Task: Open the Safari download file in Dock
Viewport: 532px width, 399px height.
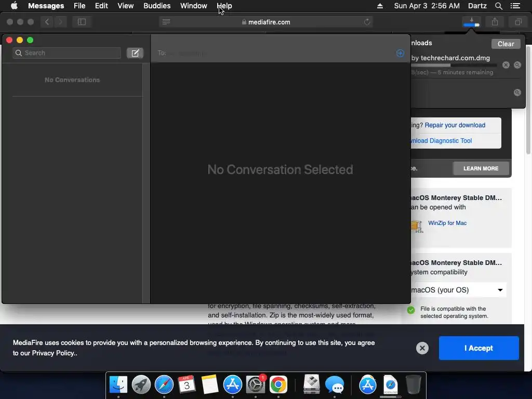Action: click(x=391, y=384)
